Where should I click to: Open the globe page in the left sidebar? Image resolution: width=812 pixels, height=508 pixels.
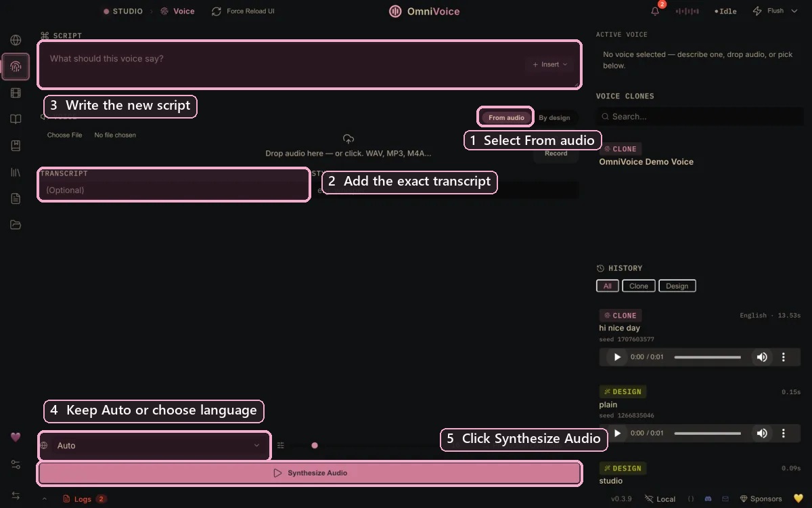[16, 40]
